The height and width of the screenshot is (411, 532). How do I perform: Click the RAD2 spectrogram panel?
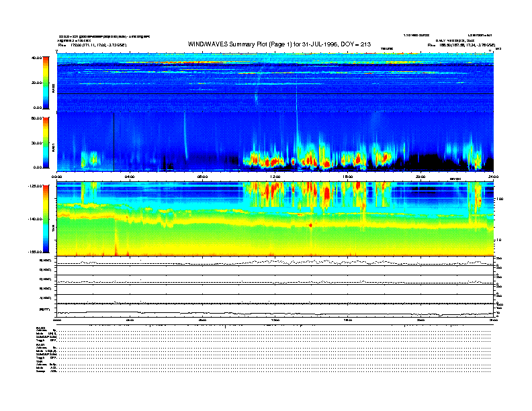tap(275, 83)
